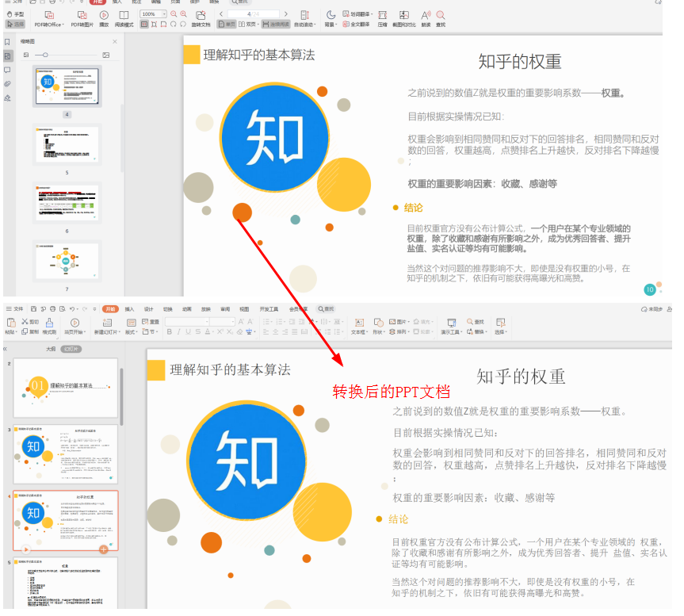Go to next PDF page arrow
Image resolution: width=684 pixels, height=616 pixels.
tap(286, 14)
